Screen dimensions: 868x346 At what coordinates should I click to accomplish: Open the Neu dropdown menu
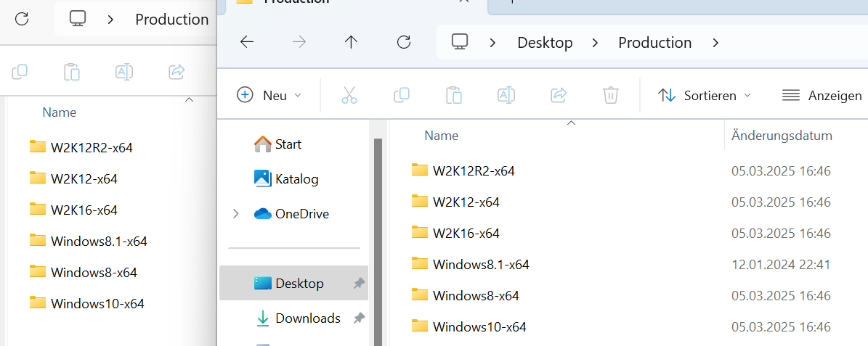coord(269,95)
